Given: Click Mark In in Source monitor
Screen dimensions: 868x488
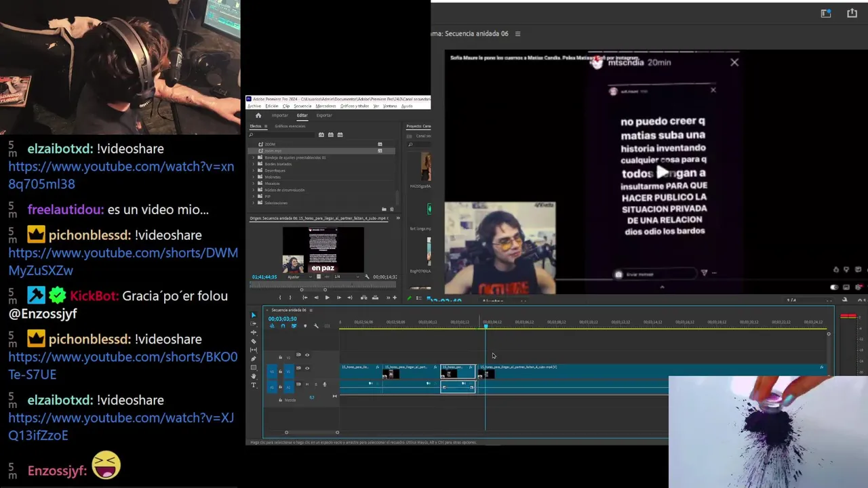Looking at the screenshot, I should coord(280,298).
